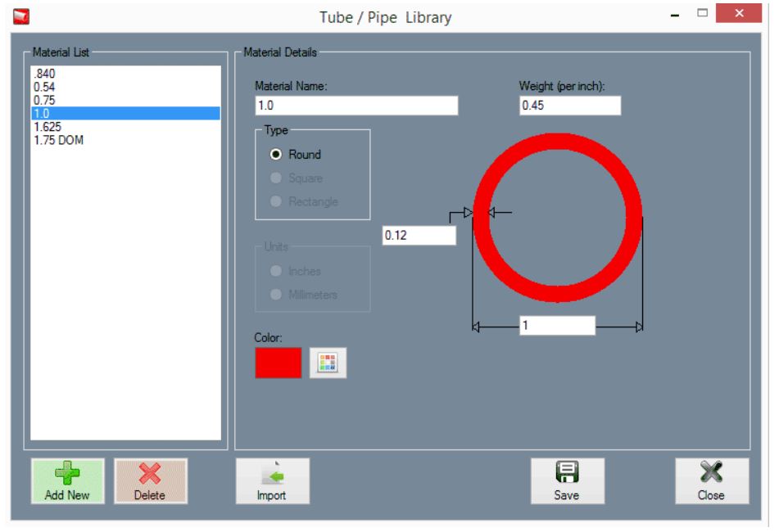Image resolution: width=779 pixels, height=532 pixels.
Task: Click the outer diameter field showing 1
Action: (x=557, y=326)
